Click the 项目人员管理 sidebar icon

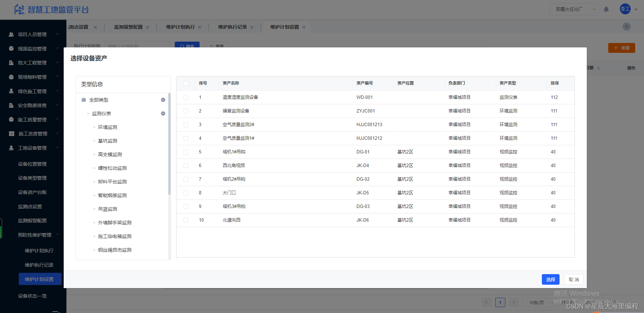click(x=11, y=34)
